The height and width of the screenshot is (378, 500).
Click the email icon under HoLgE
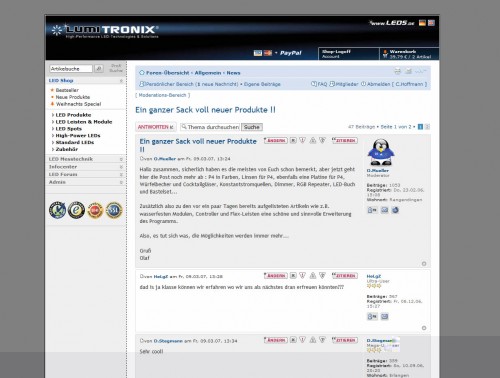tap(385, 316)
